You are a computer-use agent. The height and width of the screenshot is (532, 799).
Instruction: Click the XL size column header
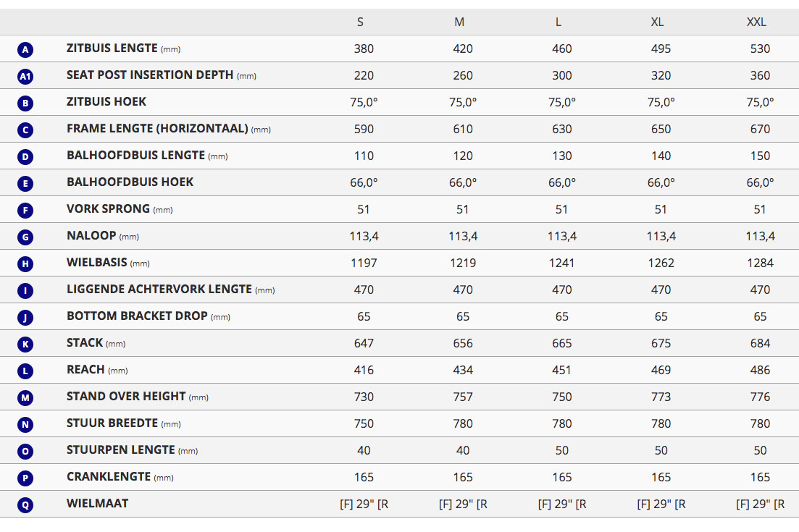(657, 22)
